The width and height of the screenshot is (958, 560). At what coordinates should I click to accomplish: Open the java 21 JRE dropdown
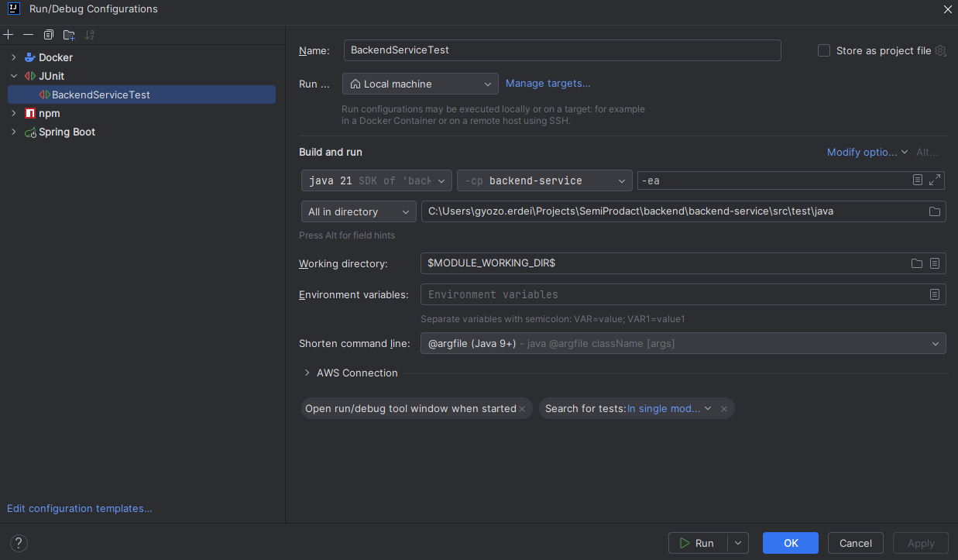click(x=440, y=180)
